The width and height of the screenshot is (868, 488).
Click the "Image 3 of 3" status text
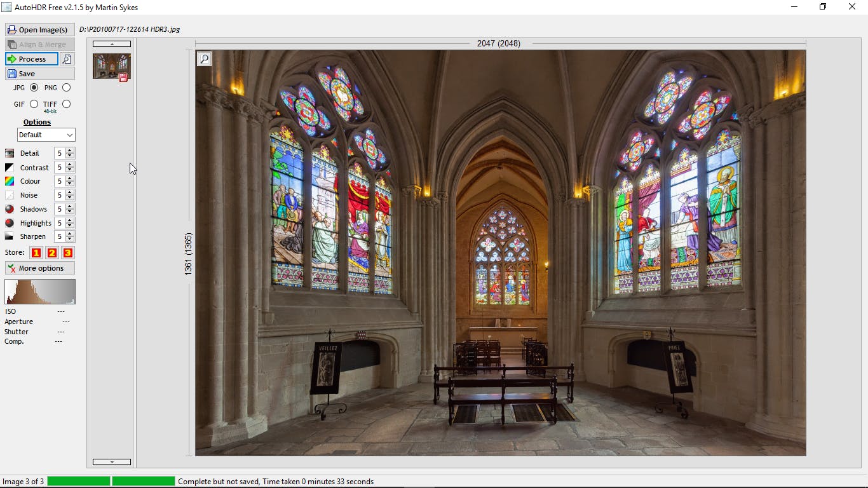(x=24, y=482)
